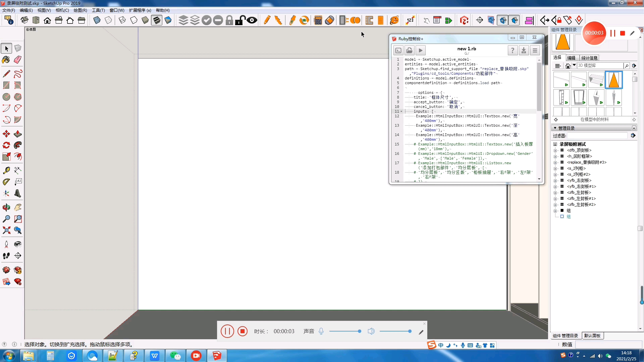Image resolution: width=644 pixels, height=362 pixels.
Task: Click the 过滤器 filter input field
Action: (597, 136)
